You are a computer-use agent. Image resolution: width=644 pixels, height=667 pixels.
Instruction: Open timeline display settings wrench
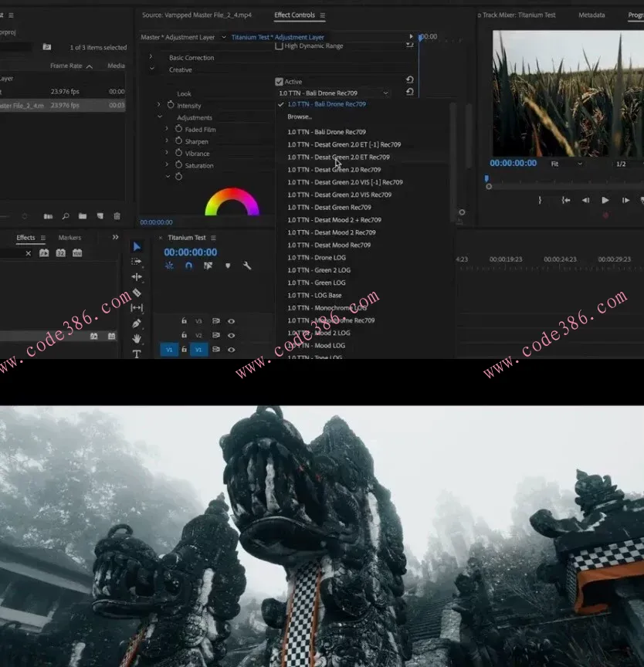pos(247,266)
